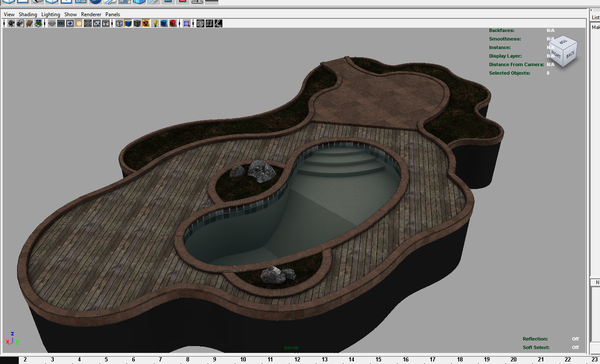This screenshot has width=600, height=364.
Task: Click the isolate select icon
Action: coord(186,23)
